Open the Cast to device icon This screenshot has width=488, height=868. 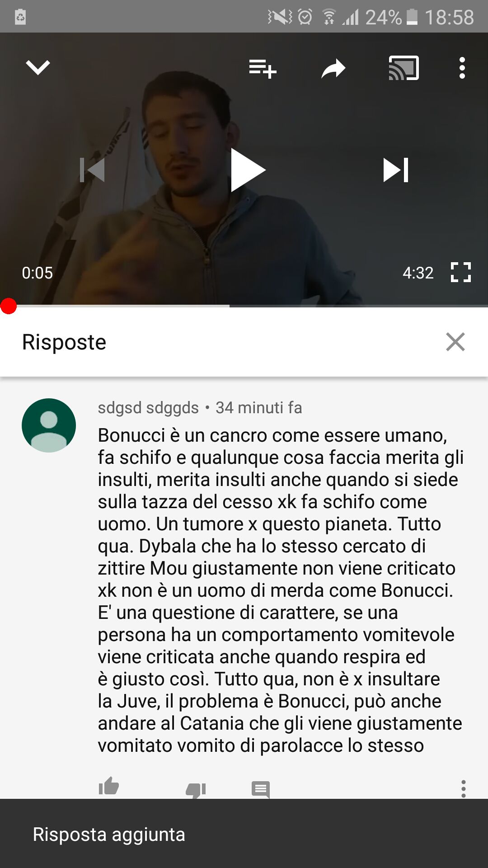coord(404,68)
